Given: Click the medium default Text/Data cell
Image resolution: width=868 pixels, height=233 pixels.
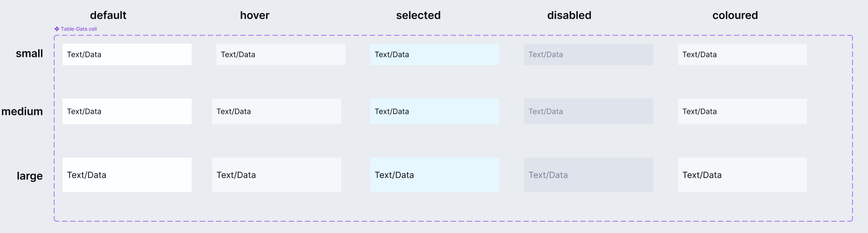Looking at the screenshot, I should coord(127,111).
